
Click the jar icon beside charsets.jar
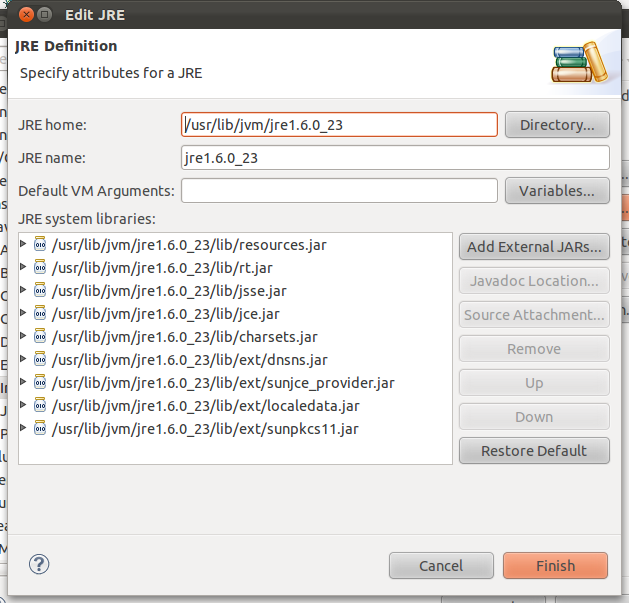41,336
